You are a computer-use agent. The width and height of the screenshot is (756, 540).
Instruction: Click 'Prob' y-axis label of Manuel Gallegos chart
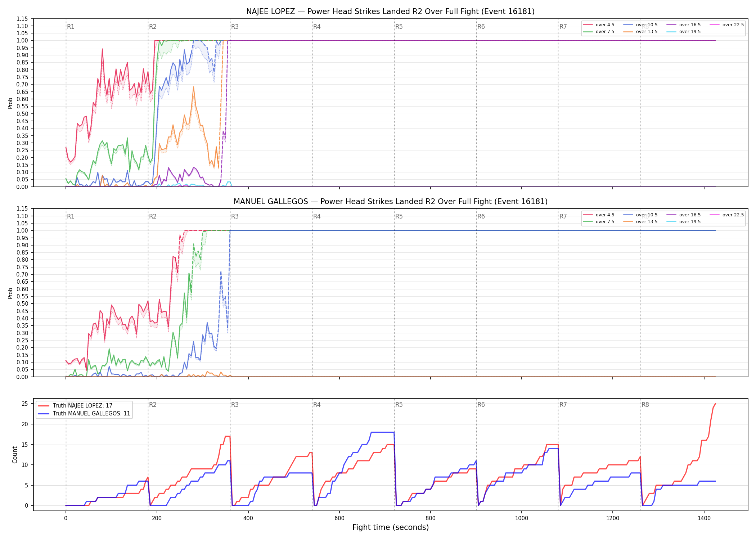10,293
